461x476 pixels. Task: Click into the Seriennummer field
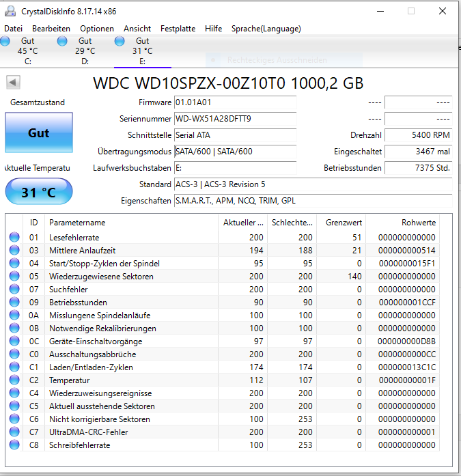point(235,119)
